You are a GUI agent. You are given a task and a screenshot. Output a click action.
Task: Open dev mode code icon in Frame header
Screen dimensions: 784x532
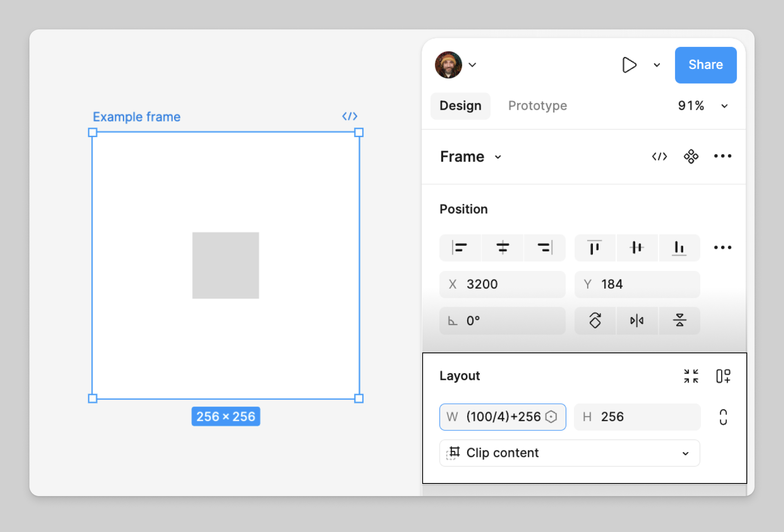(659, 156)
